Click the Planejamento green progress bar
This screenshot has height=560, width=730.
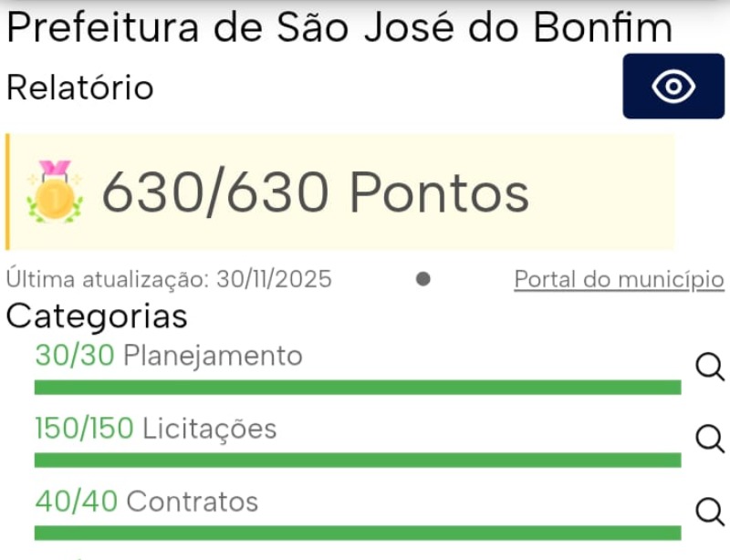point(358,388)
